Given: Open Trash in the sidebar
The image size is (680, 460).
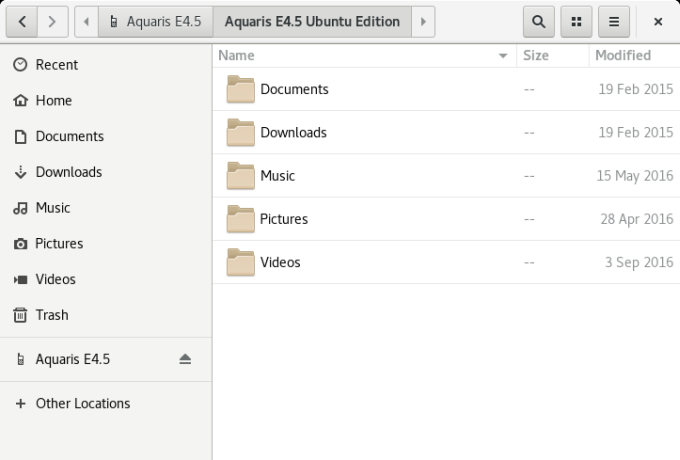Looking at the screenshot, I should (x=51, y=315).
